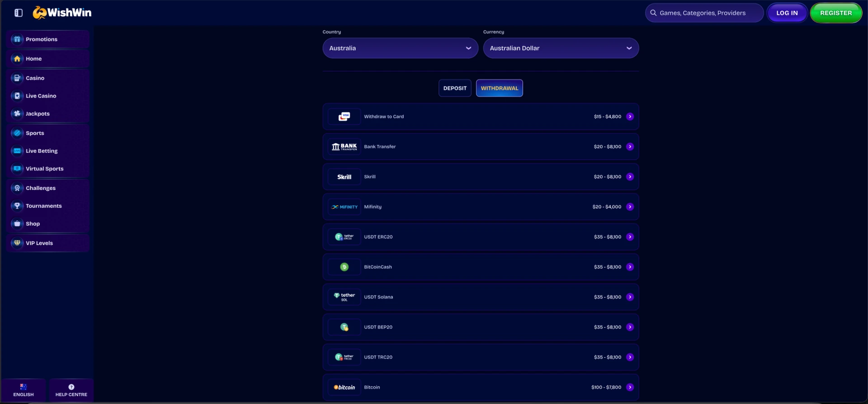
Task: Open the WishWin logo home link
Action: coord(62,13)
